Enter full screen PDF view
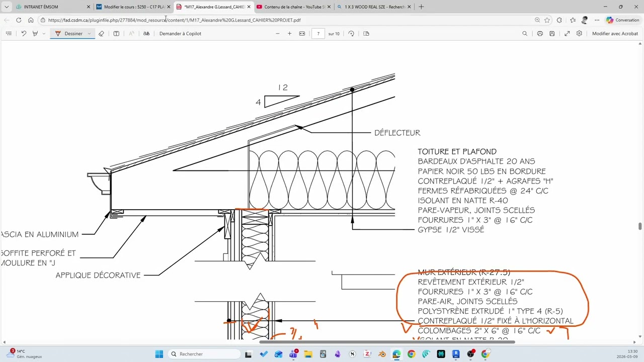The height and width of the screenshot is (362, 644). (x=567, y=34)
